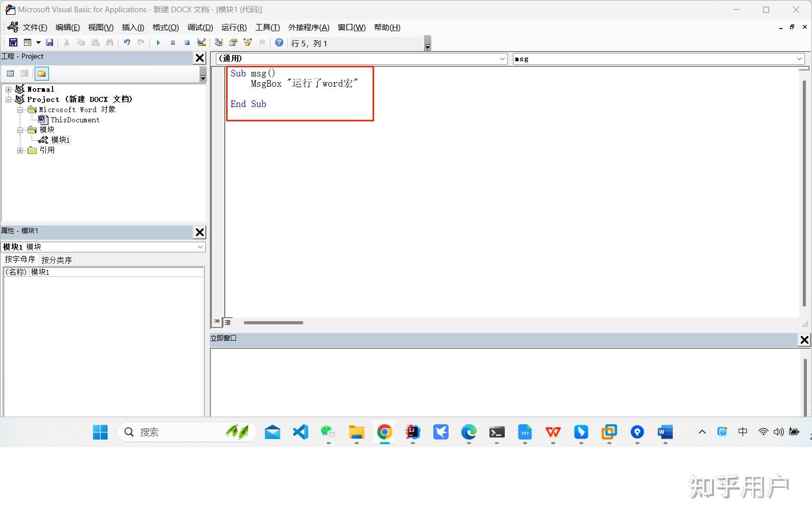Open Project Explorer toolbar icon
The height and width of the screenshot is (515, 812).
coord(218,43)
